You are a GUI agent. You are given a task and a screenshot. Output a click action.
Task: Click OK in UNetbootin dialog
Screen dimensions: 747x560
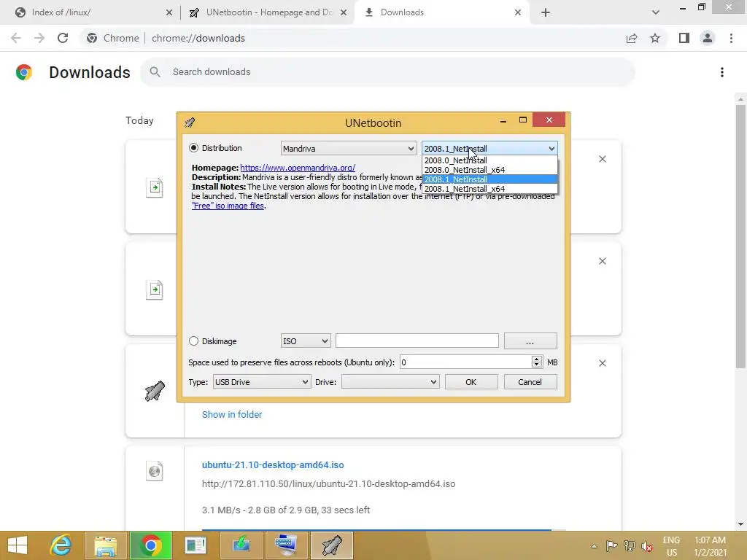click(471, 382)
